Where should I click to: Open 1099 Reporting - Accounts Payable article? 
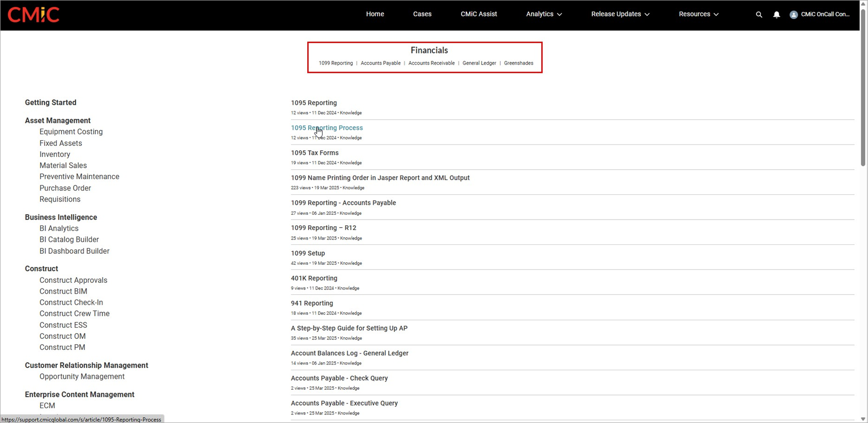click(343, 203)
